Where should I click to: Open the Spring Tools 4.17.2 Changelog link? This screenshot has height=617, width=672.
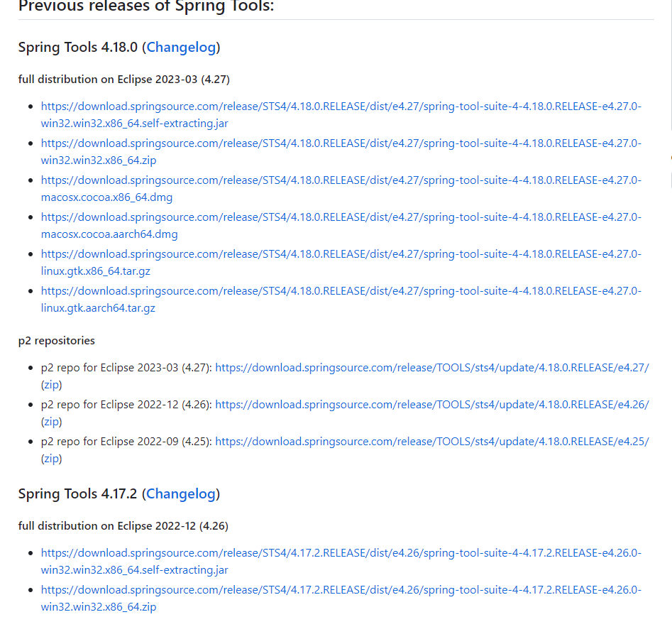click(x=181, y=494)
